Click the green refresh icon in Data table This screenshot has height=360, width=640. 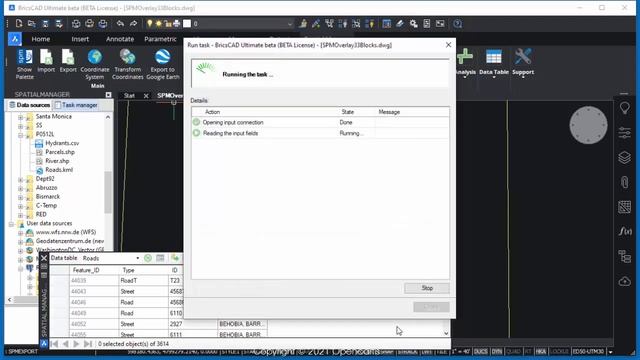(x=148, y=258)
